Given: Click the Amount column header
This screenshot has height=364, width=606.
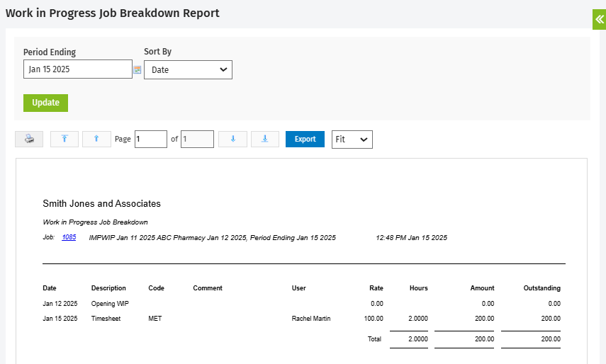Looking at the screenshot, I should pos(482,288).
